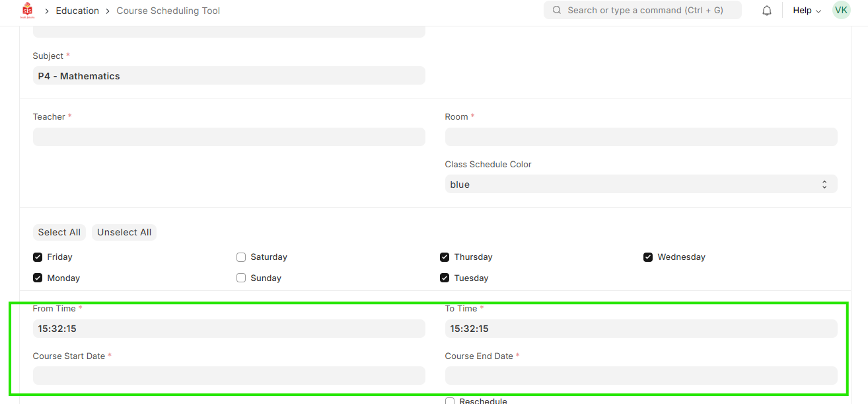
Task: Click Course Scheduling Tool breadcrumb
Action: (168, 11)
